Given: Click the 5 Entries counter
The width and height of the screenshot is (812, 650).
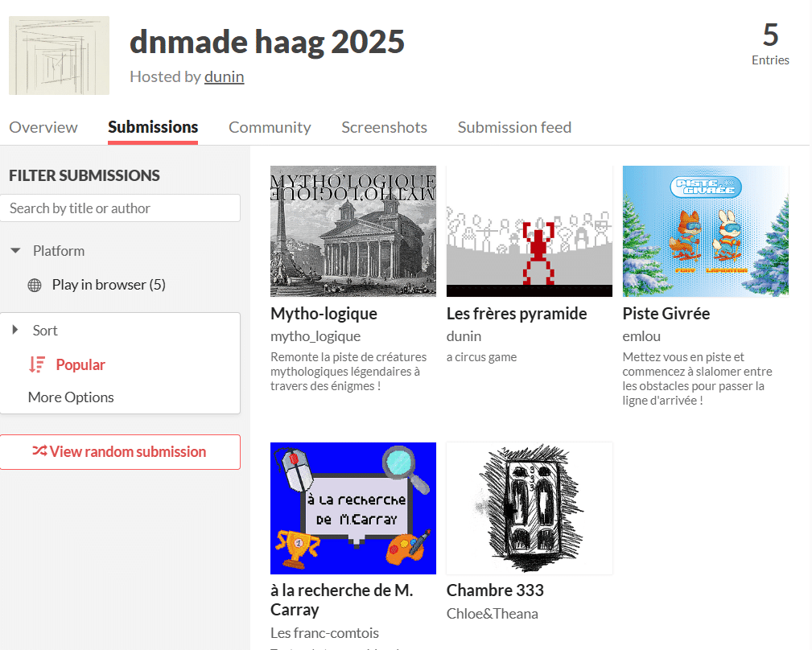Looking at the screenshot, I should coord(771,43).
